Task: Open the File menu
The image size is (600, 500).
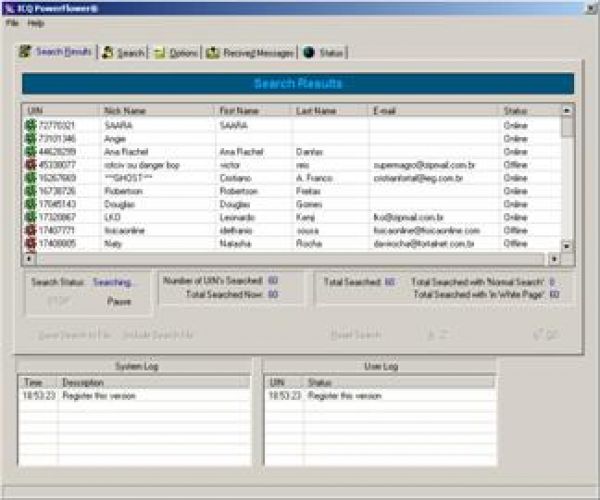Action: (12, 22)
